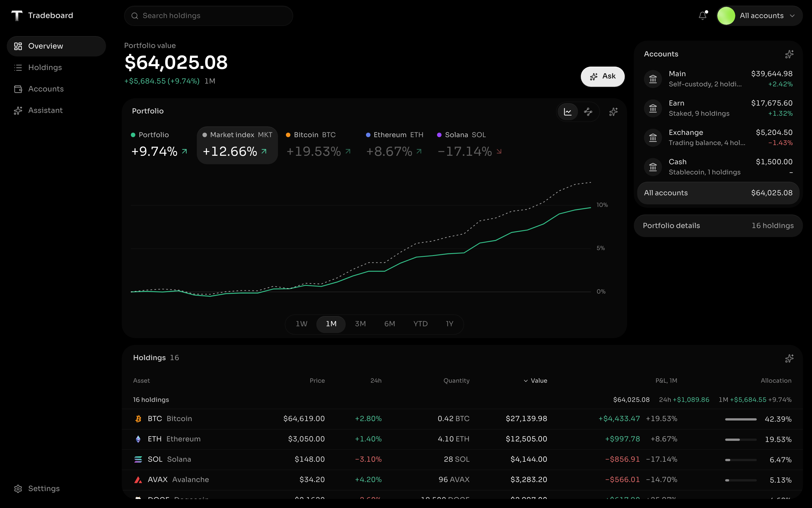Screen dimensions: 812x508
Task: Open Overview in the sidebar
Action: [x=56, y=46]
